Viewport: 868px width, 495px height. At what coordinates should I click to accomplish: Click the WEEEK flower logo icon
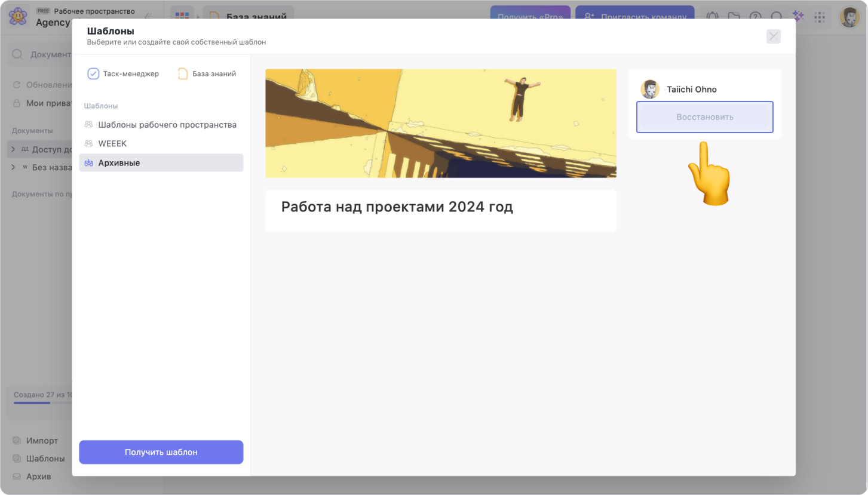(18, 17)
